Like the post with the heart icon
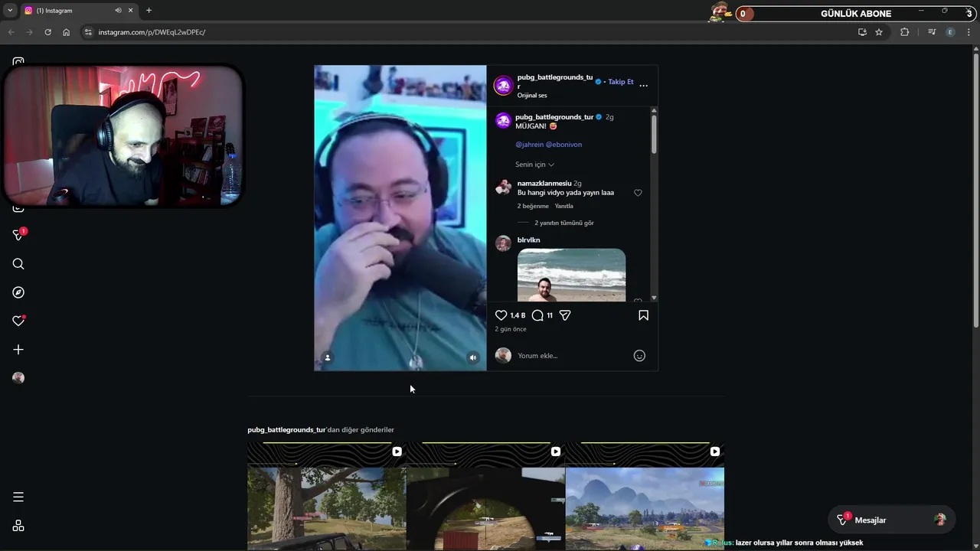This screenshot has width=980, height=551. coord(501,315)
